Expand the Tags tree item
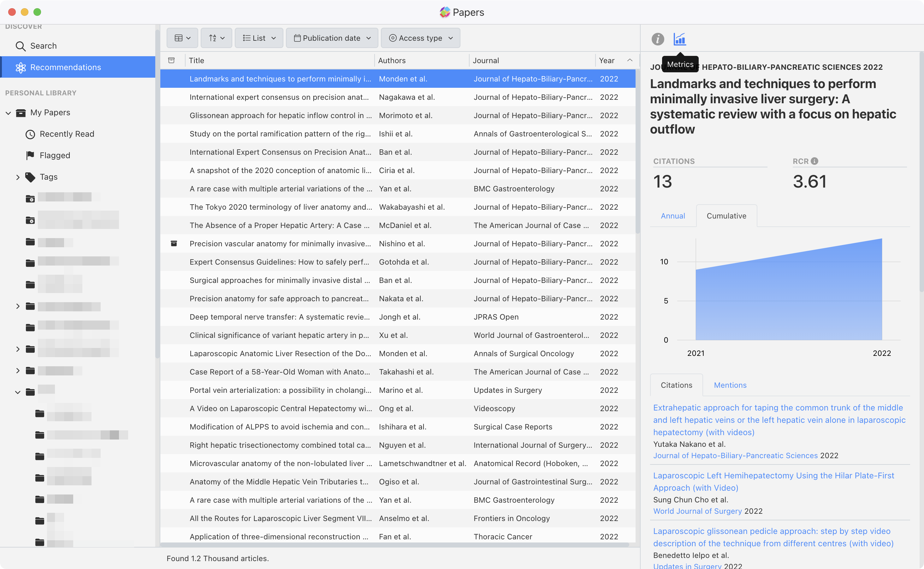The image size is (924, 569). 18,177
